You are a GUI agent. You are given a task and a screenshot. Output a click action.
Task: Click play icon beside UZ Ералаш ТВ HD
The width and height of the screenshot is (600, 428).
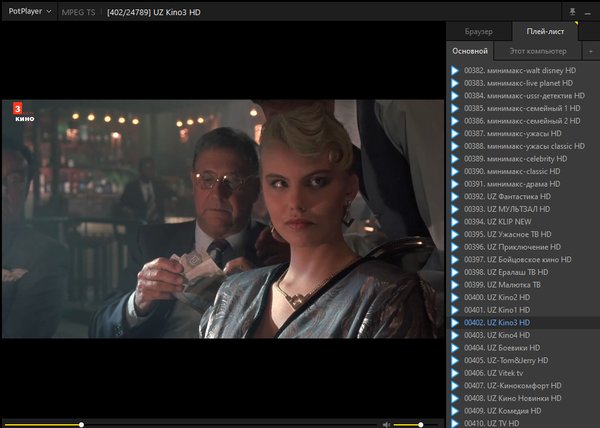pos(455,272)
